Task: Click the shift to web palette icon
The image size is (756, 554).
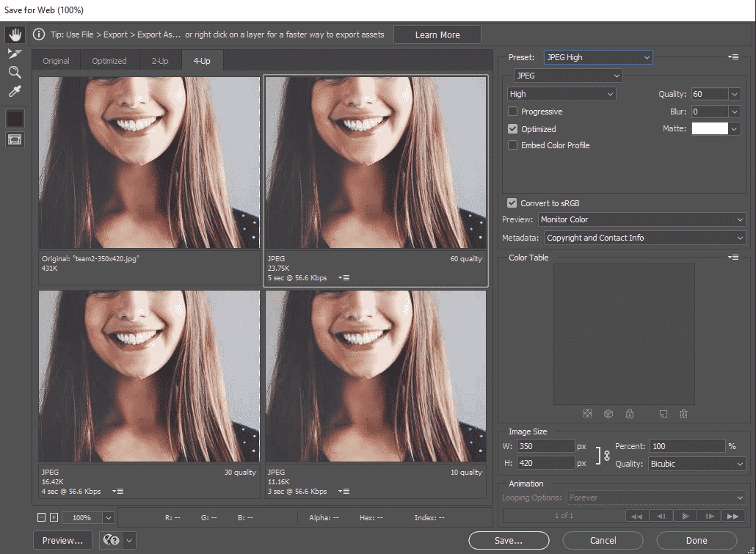Action: tap(608, 414)
